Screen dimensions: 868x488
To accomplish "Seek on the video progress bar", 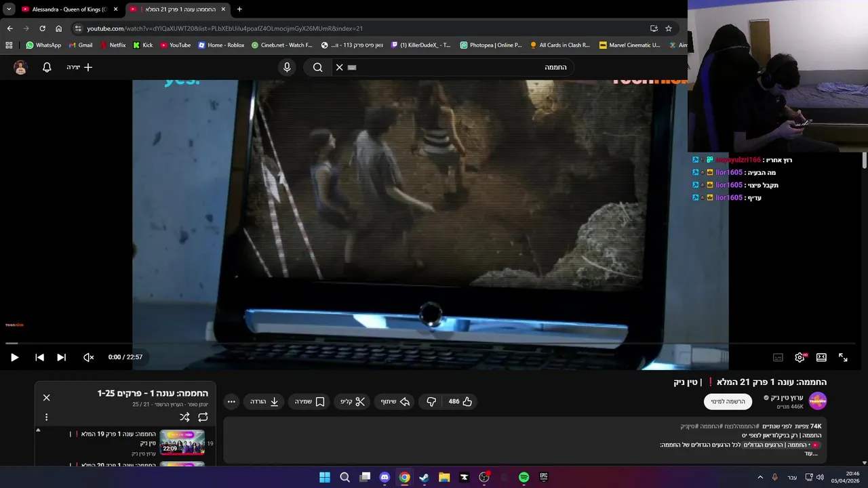I will pyautogui.click(x=429, y=344).
